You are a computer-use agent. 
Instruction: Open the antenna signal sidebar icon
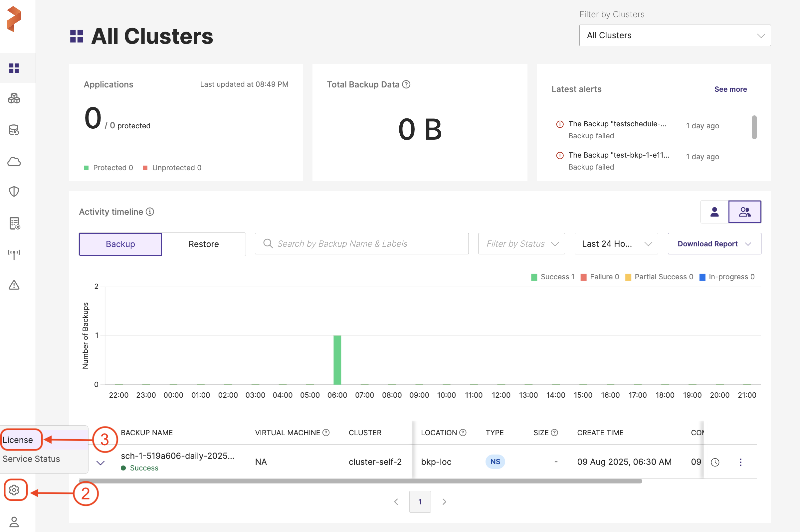[x=14, y=254]
